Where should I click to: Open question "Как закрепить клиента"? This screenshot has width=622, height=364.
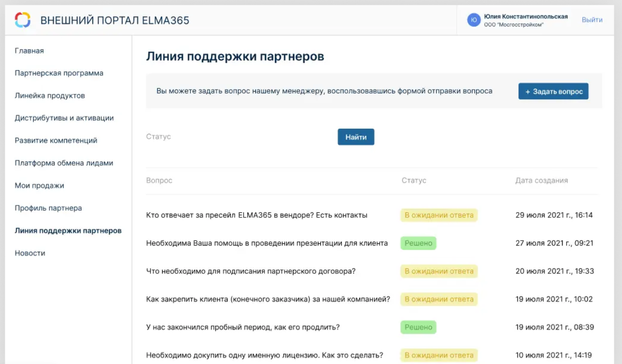(x=268, y=299)
